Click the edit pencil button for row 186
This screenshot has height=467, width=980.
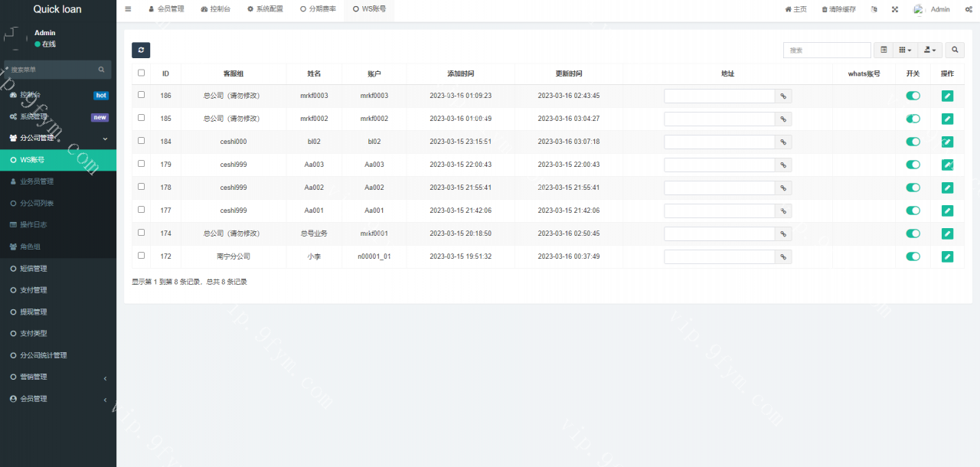coord(947,96)
